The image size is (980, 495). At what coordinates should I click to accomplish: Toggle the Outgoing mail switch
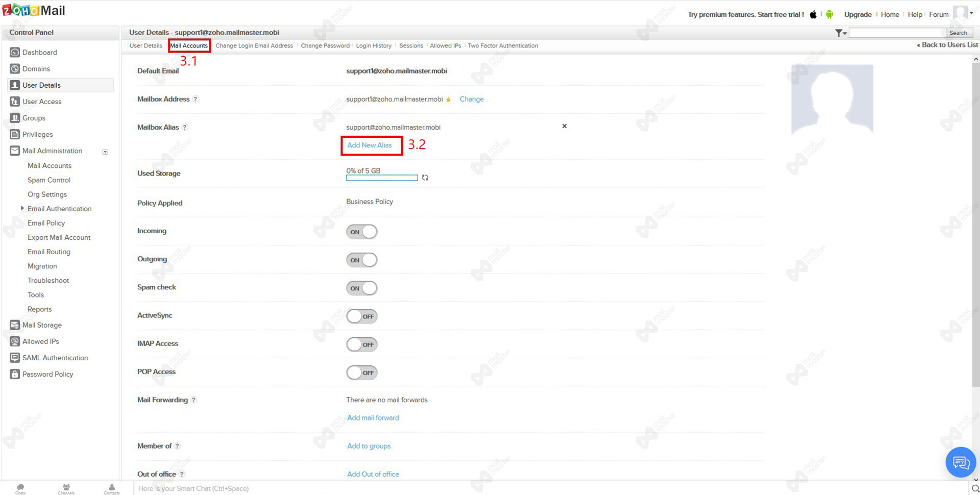362,260
